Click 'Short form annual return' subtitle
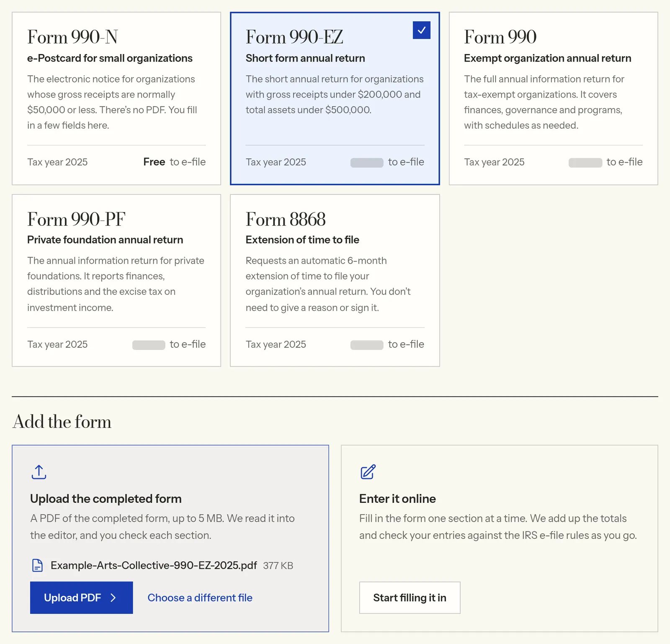Image resolution: width=670 pixels, height=644 pixels. pos(305,58)
